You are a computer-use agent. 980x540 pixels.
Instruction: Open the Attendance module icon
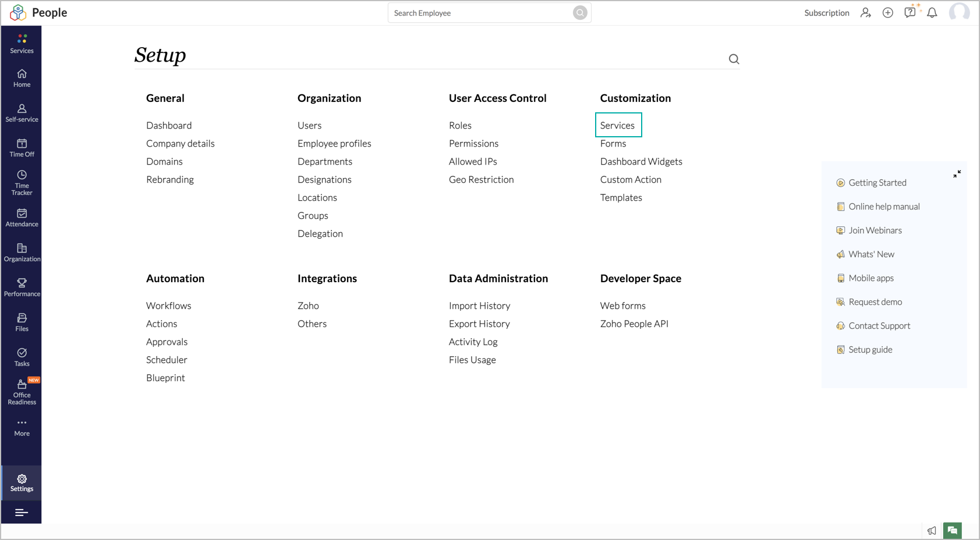pyautogui.click(x=22, y=218)
